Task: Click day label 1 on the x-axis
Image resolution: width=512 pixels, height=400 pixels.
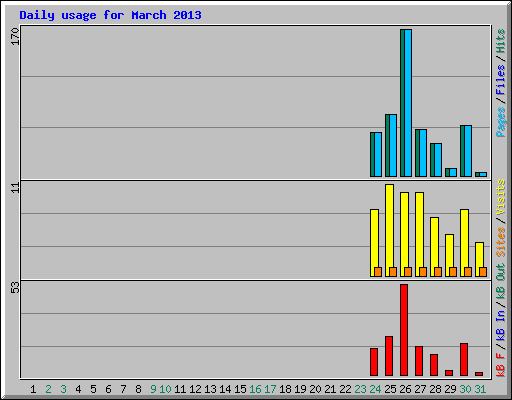Action: (33, 389)
